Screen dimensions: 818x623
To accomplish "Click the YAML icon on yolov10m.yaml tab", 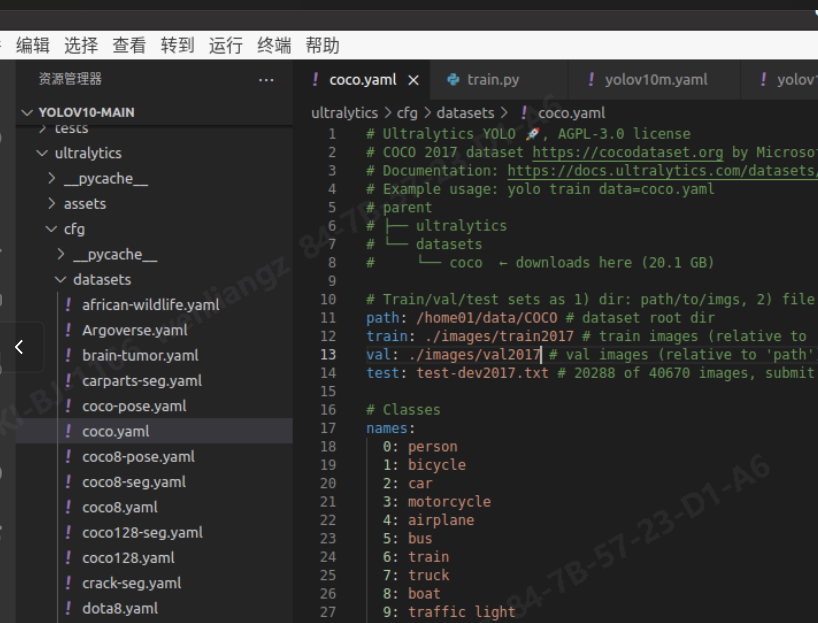I will point(591,80).
